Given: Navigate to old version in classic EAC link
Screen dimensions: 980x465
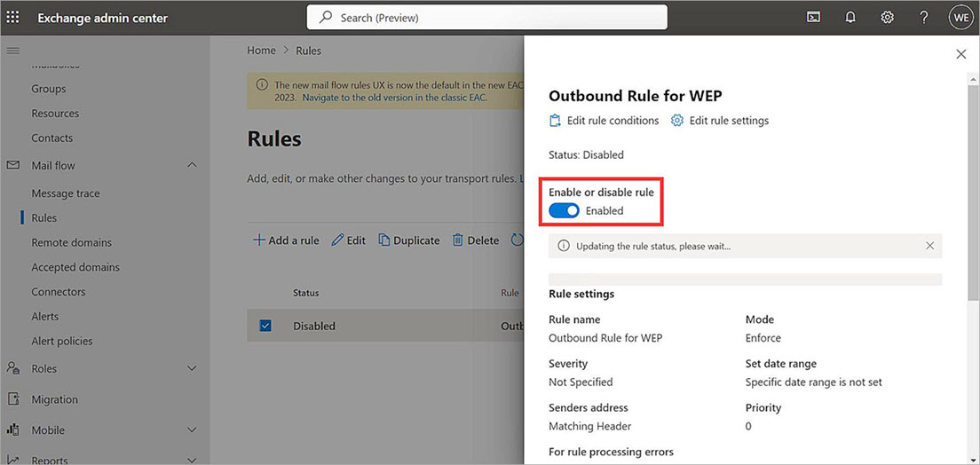Looking at the screenshot, I should [x=394, y=98].
